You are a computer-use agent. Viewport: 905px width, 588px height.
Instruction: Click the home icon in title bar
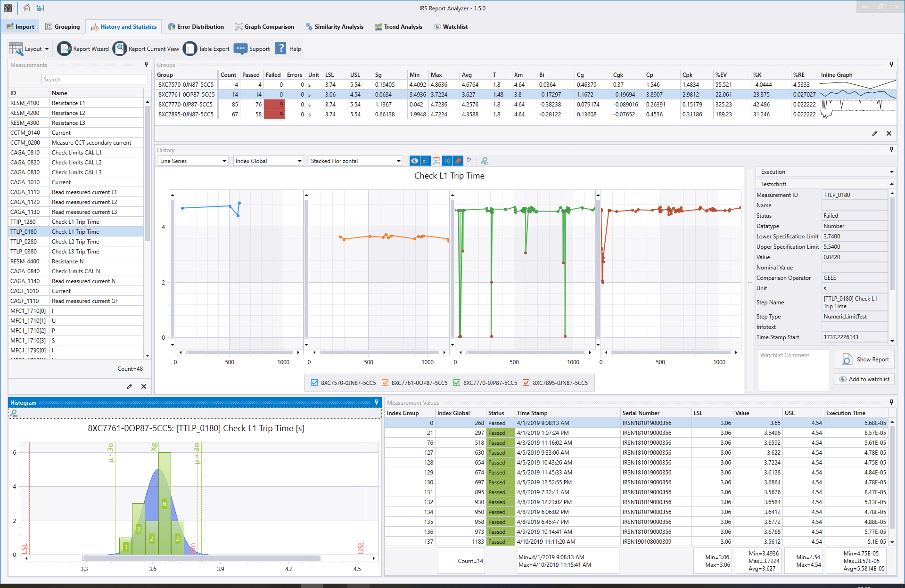(27, 8)
